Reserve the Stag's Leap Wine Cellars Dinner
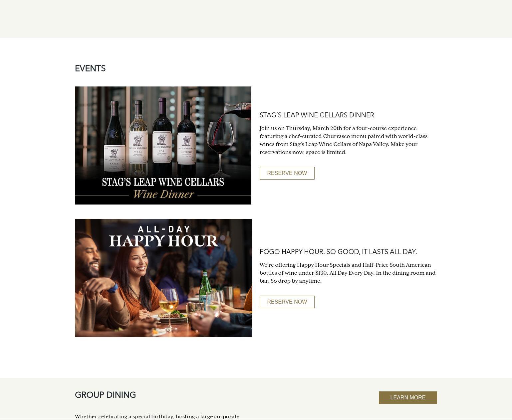The width and height of the screenshot is (512, 420). point(287,173)
